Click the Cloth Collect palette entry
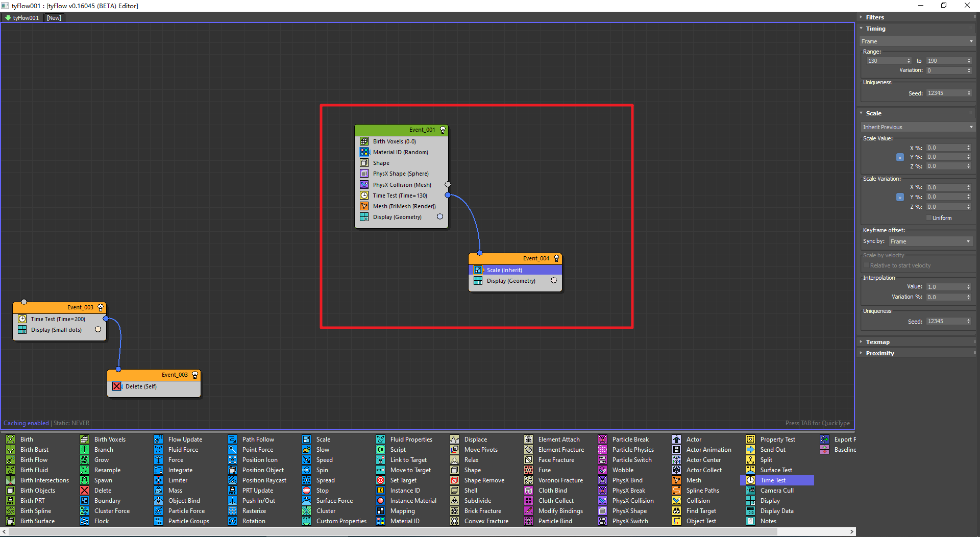The height and width of the screenshot is (537, 980). coord(556,501)
